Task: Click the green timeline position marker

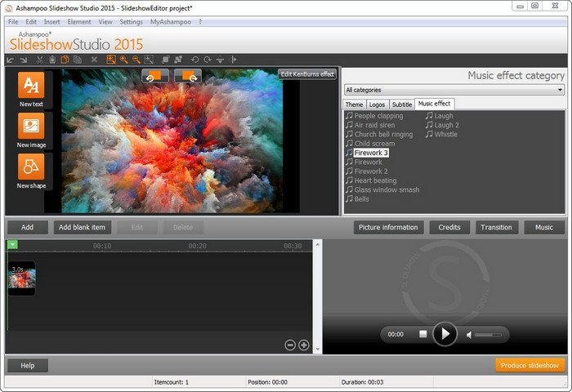Action: point(12,245)
